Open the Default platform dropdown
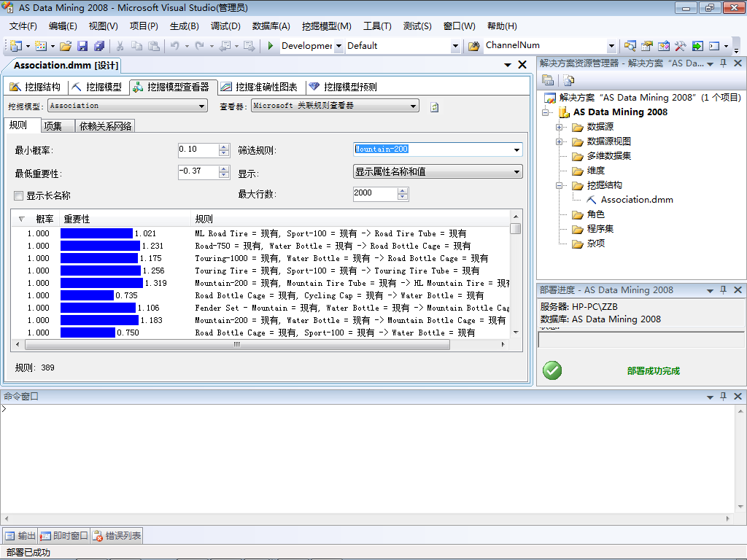Screen dimensions: 747x560 (x=455, y=46)
